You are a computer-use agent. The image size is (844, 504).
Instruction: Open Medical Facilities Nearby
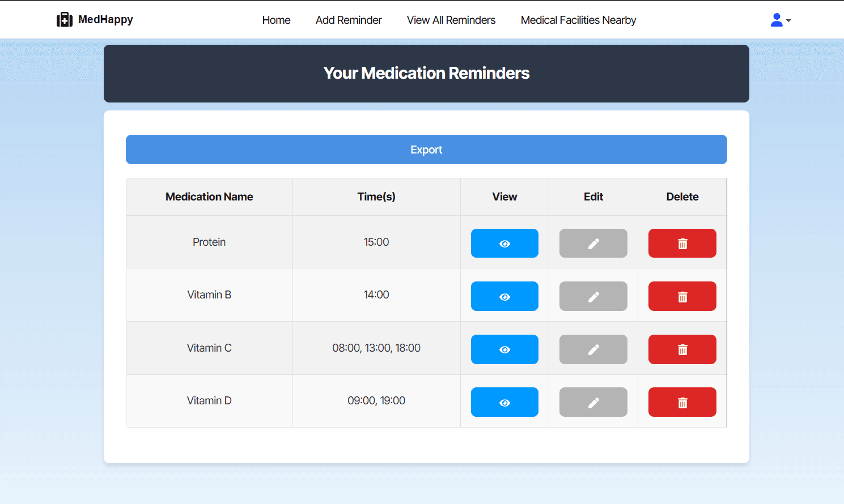click(x=578, y=20)
